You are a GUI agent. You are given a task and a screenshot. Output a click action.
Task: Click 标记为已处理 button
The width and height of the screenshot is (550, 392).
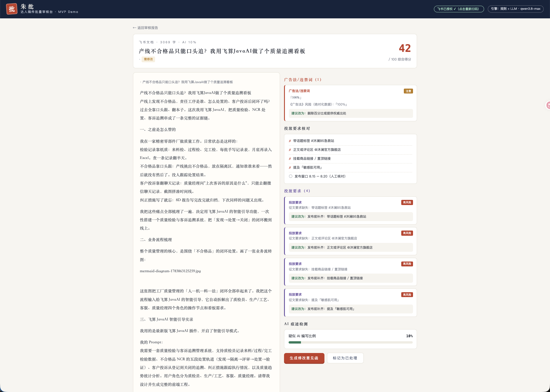tap(345, 358)
